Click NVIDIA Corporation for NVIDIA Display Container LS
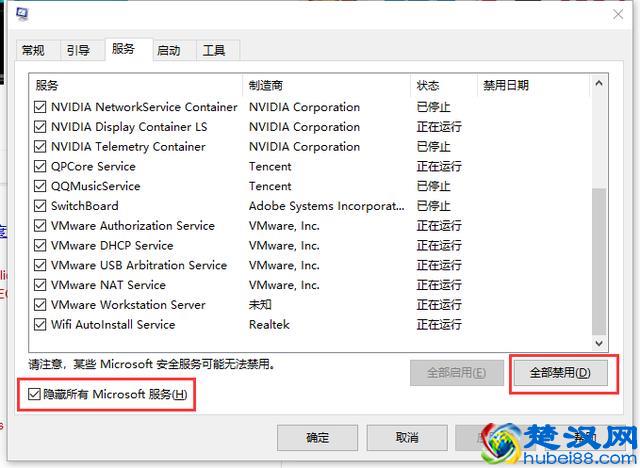This screenshot has width=640, height=468. [x=304, y=127]
